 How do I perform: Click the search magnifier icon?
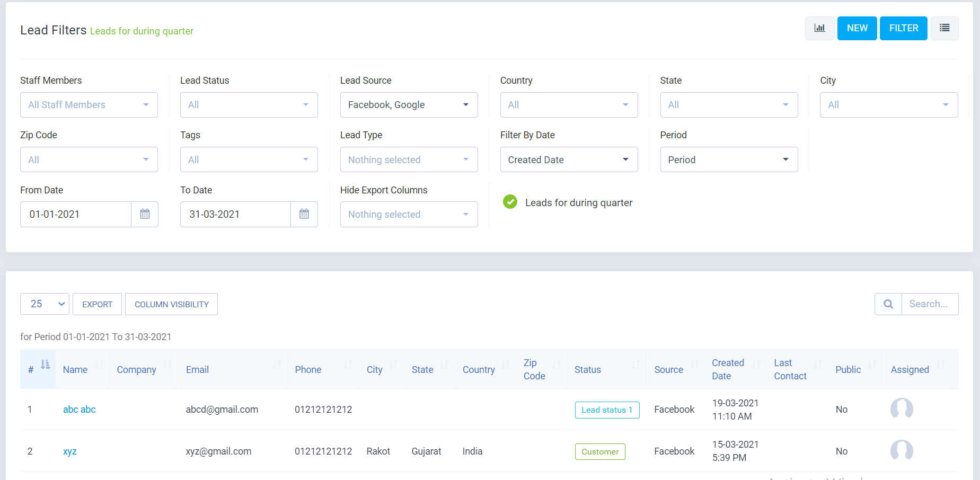coord(888,304)
